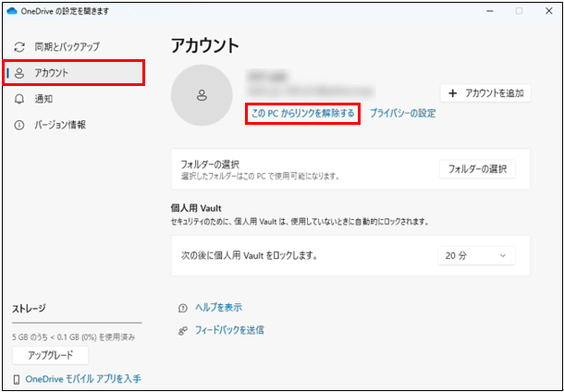Click the フォルダーの選択 button
This screenshot has width=564, height=392.
pyautogui.click(x=477, y=169)
